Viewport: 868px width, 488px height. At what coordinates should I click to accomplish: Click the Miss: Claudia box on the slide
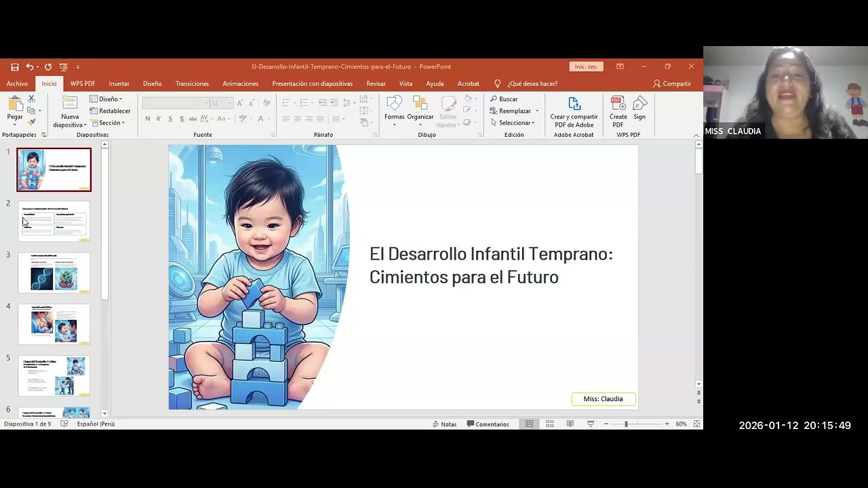(603, 399)
